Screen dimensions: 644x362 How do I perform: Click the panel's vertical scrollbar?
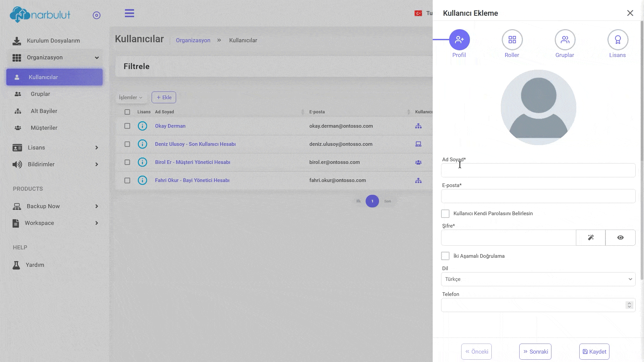pyautogui.click(x=642, y=150)
